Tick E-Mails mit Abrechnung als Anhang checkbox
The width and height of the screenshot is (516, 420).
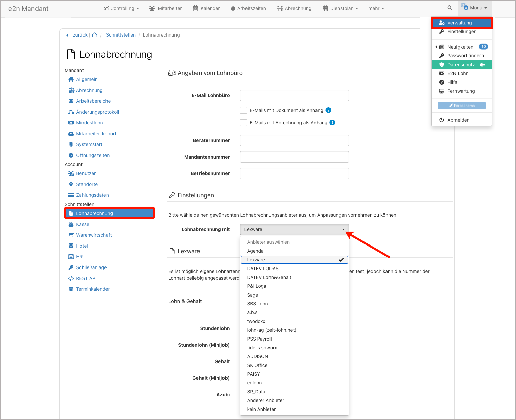[x=243, y=123]
